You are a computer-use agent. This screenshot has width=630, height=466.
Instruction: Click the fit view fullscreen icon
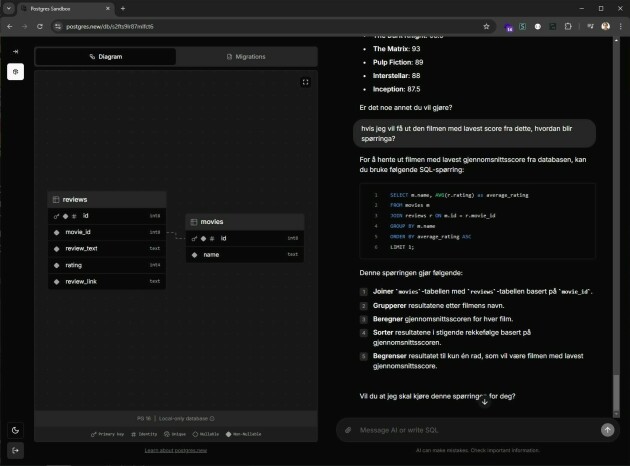(x=305, y=82)
